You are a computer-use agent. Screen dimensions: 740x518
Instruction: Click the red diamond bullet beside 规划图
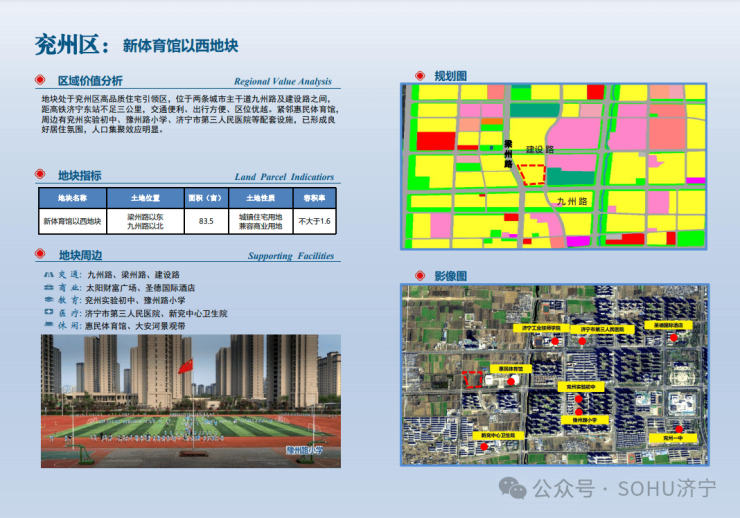coord(420,75)
